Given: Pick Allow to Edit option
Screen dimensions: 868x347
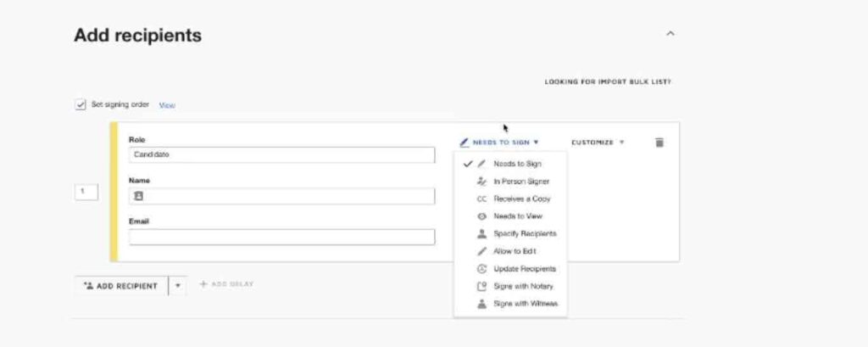Looking at the screenshot, I should point(510,251).
